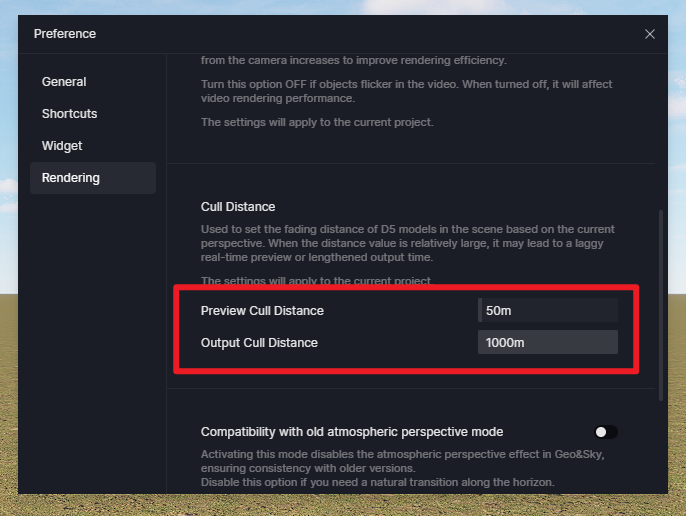Viewport: 686px width, 516px height.
Task: Focus the Output Cull Distance 1000m field
Action: click(547, 343)
